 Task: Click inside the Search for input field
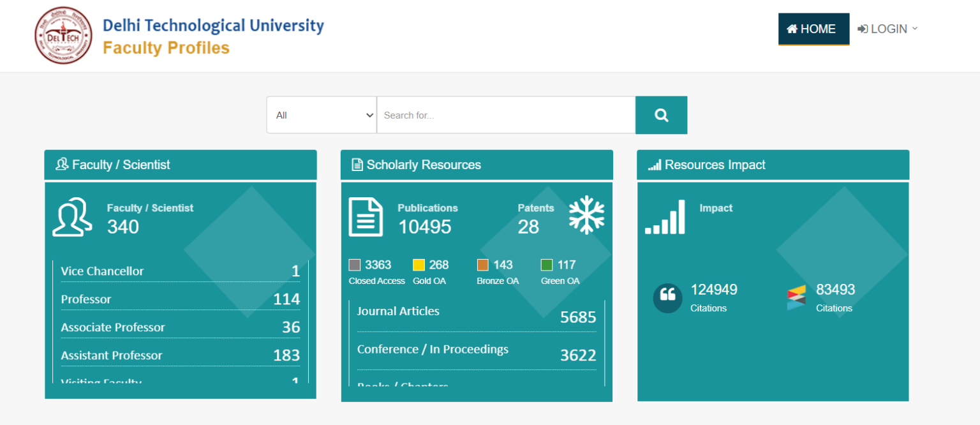click(x=505, y=115)
